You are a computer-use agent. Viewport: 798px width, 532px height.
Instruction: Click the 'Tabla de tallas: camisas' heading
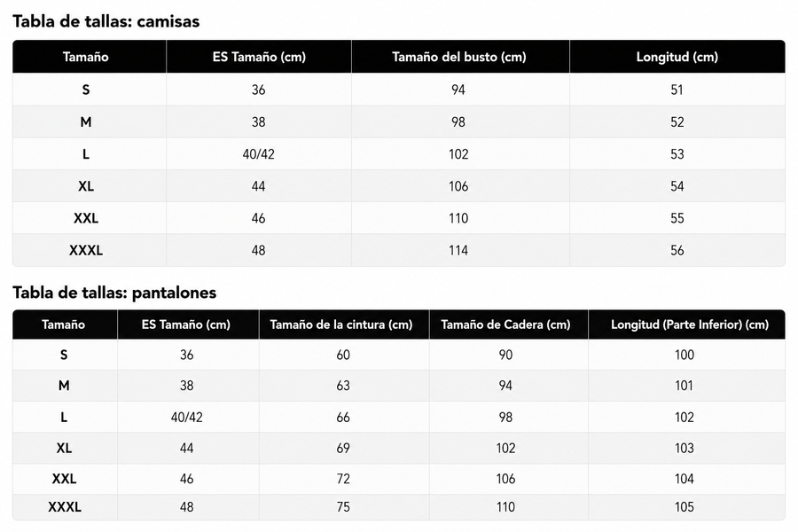106,21
